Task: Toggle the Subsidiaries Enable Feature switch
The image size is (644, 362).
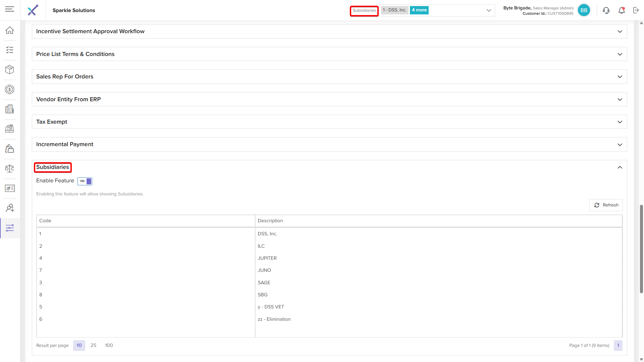Action: 85,181
